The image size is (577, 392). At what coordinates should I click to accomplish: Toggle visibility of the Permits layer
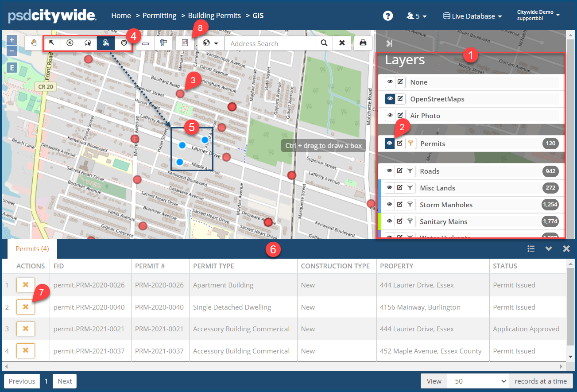point(390,144)
